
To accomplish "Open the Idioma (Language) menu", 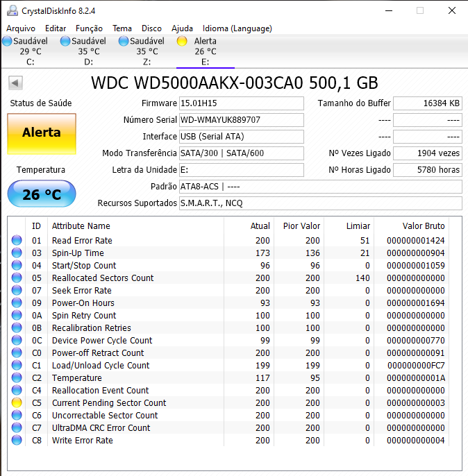I will point(237,28).
